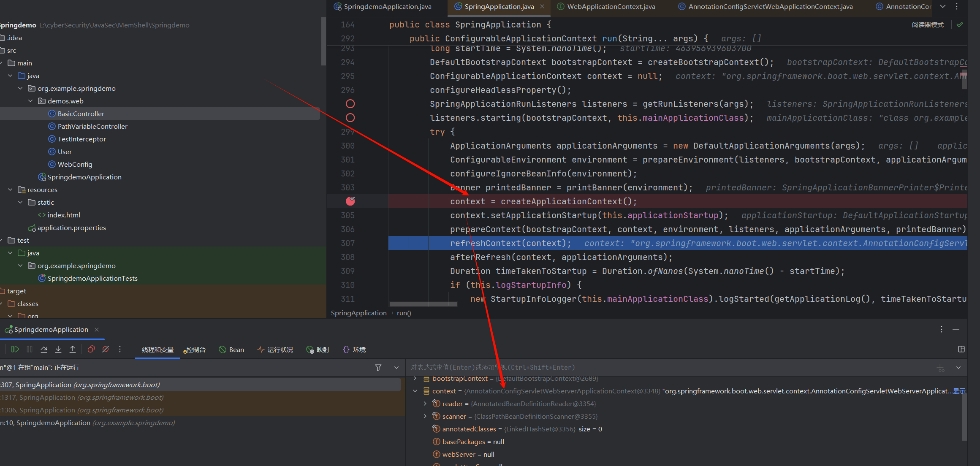Open View Breakpoints double-circle icon
980x466 pixels.
[x=91, y=349]
